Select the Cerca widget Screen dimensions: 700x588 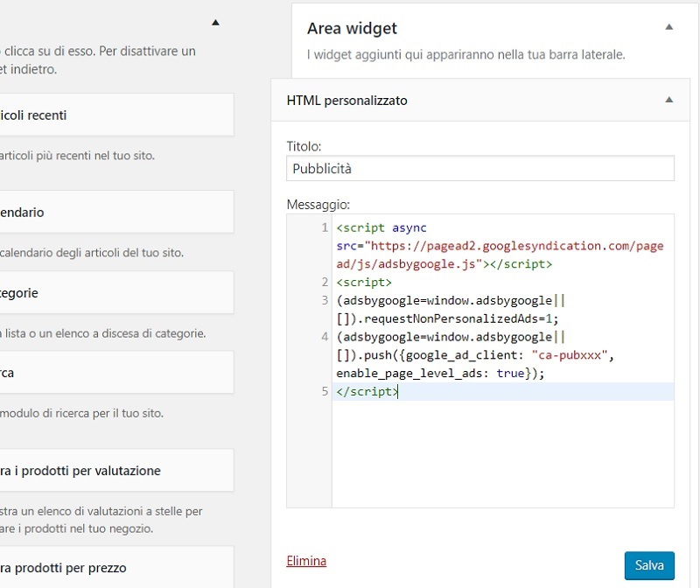tap(116, 373)
